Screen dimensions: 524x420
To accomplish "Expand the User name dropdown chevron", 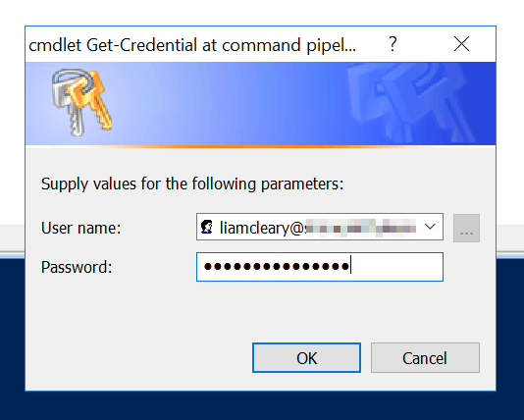I will (x=430, y=227).
